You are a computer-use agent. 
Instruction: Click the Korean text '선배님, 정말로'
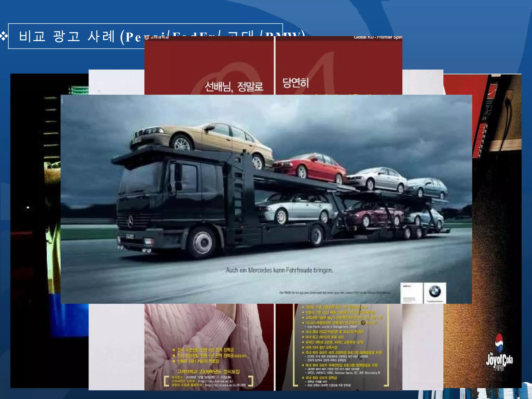pos(234,87)
